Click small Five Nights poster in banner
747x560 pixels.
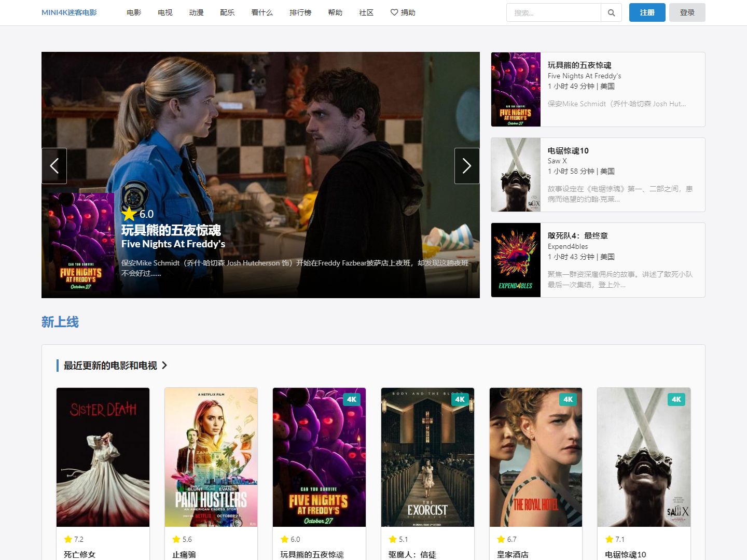81,242
